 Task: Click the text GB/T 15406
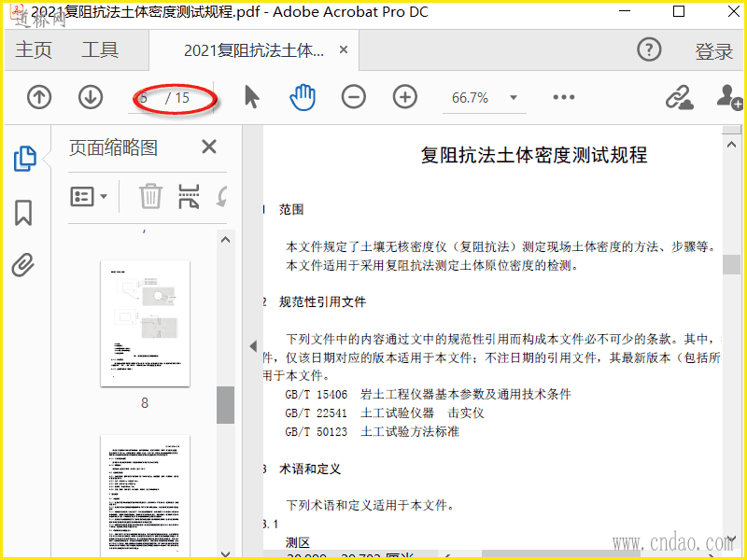(x=317, y=394)
